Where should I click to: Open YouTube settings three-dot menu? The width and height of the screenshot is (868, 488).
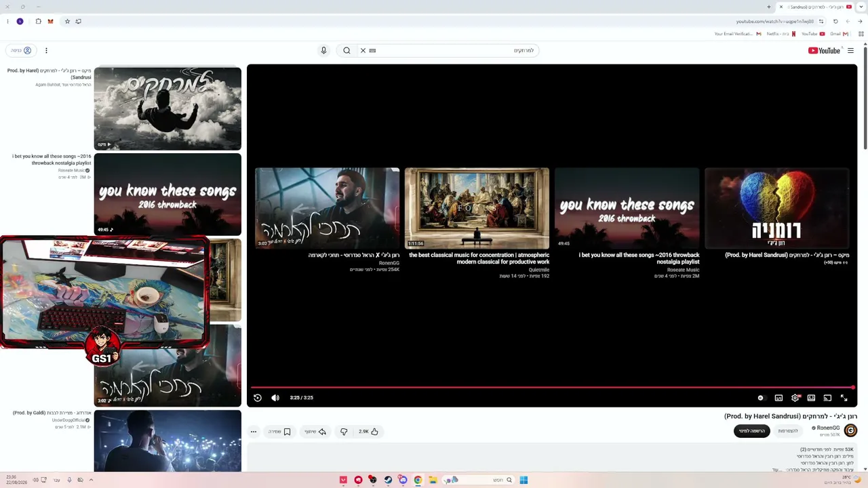click(x=46, y=50)
